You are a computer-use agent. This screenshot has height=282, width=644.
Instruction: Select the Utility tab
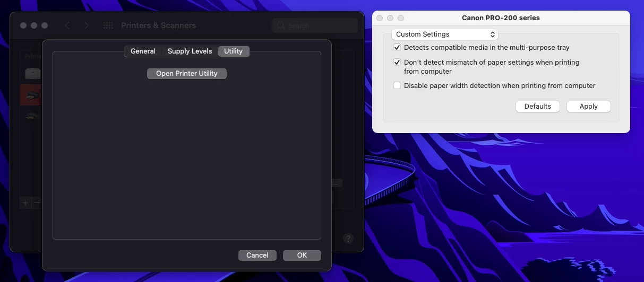[233, 51]
